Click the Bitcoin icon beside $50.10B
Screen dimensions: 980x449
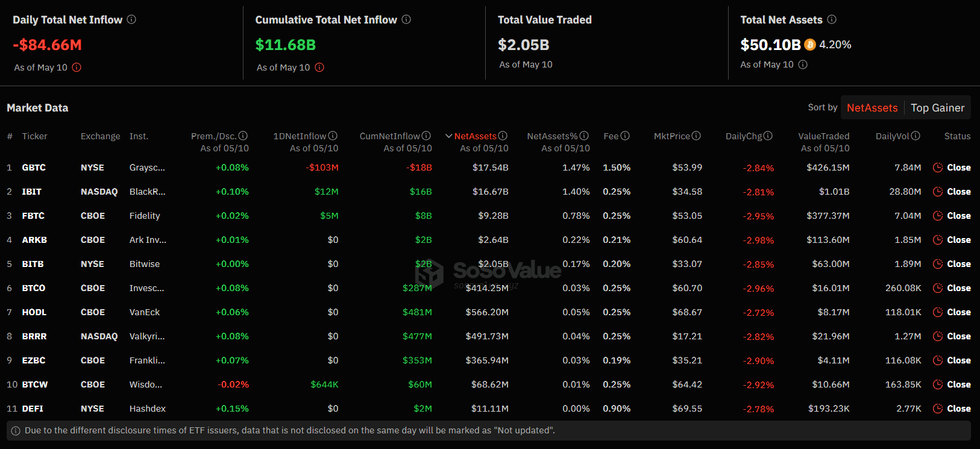coord(810,45)
